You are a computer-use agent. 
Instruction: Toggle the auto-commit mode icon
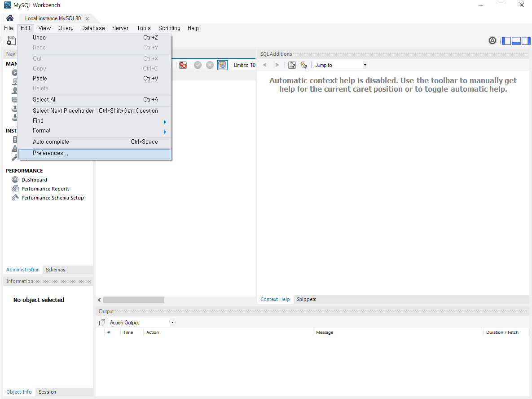pos(222,65)
